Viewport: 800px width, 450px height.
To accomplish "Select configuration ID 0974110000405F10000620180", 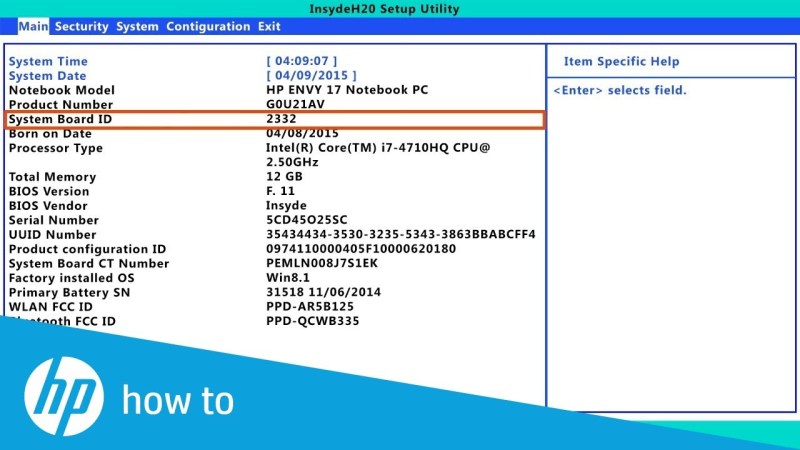I will pyautogui.click(x=361, y=249).
